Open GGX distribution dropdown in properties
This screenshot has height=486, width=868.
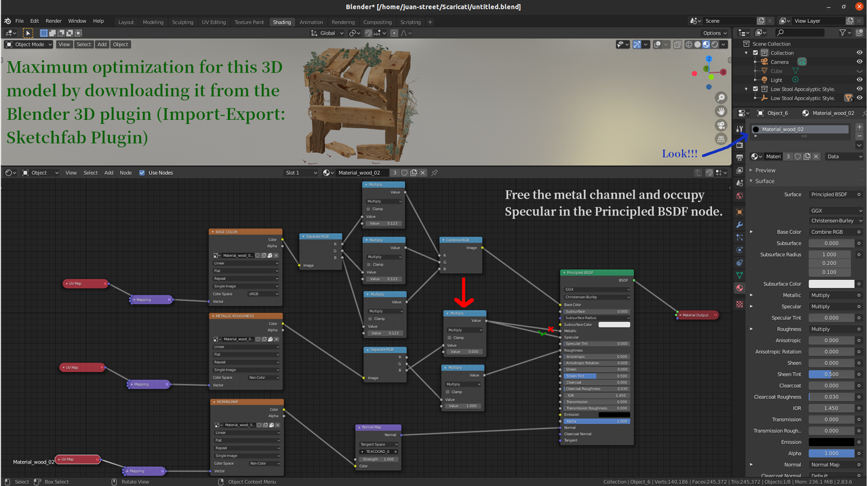coord(836,211)
